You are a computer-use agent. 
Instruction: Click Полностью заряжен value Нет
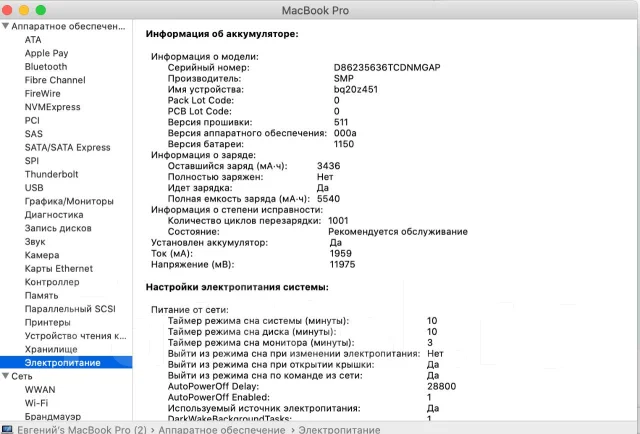pos(325,177)
